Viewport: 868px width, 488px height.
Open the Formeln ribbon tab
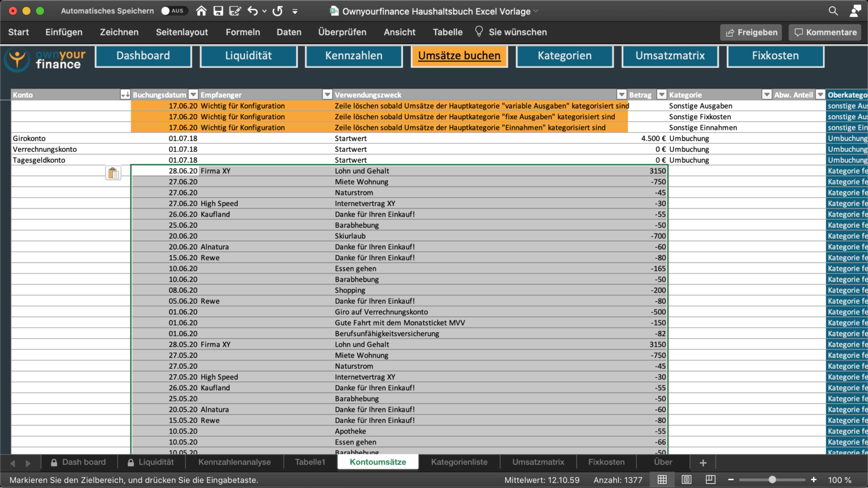(x=243, y=32)
